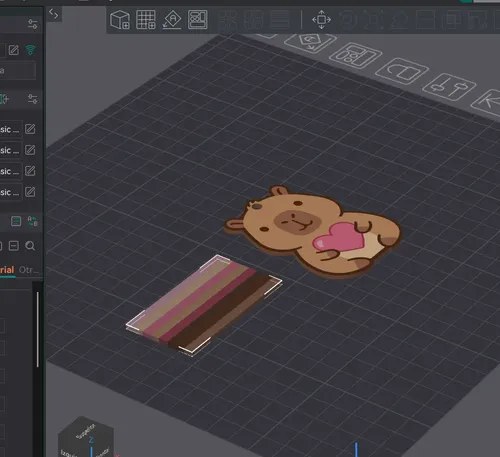Click the edit icon beside the Wi-Fi icon

tap(14, 50)
